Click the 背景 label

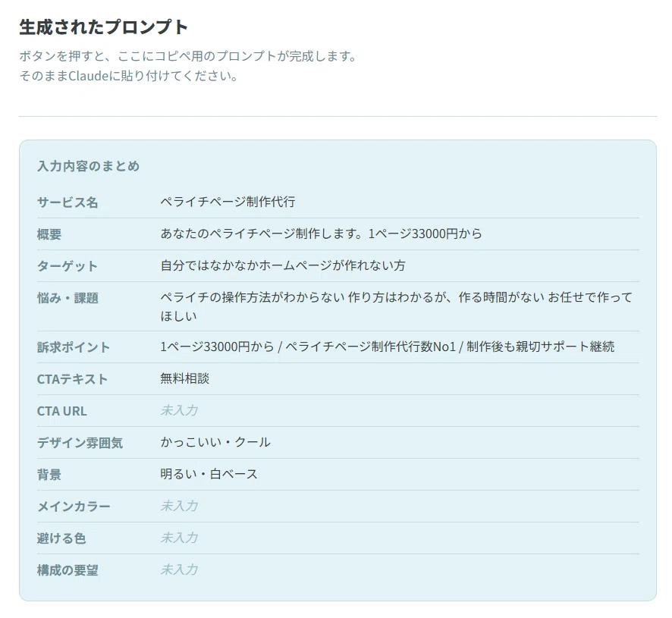click(49, 475)
